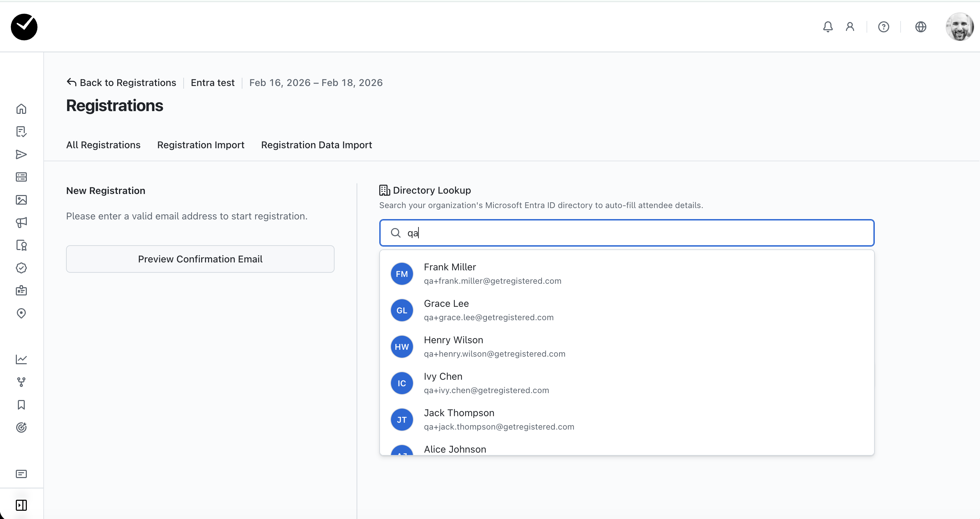The height and width of the screenshot is (519, 980).
Task: Open the help question mark icon
Action: click(x=883, y=26)
